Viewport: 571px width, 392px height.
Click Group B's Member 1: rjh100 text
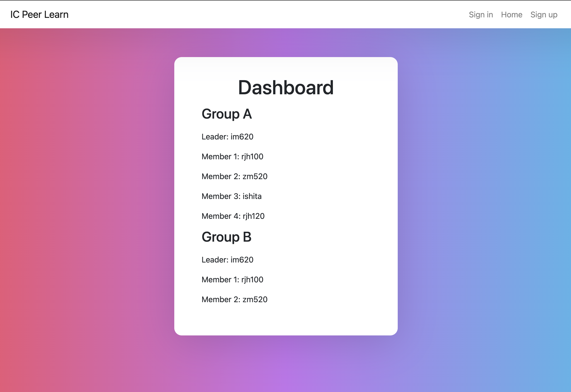[232, 280]
